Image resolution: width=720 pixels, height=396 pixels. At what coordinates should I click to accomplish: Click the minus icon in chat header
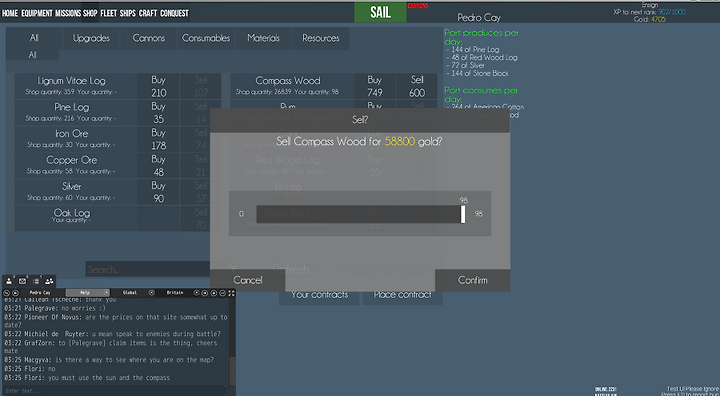pos(222,293)
